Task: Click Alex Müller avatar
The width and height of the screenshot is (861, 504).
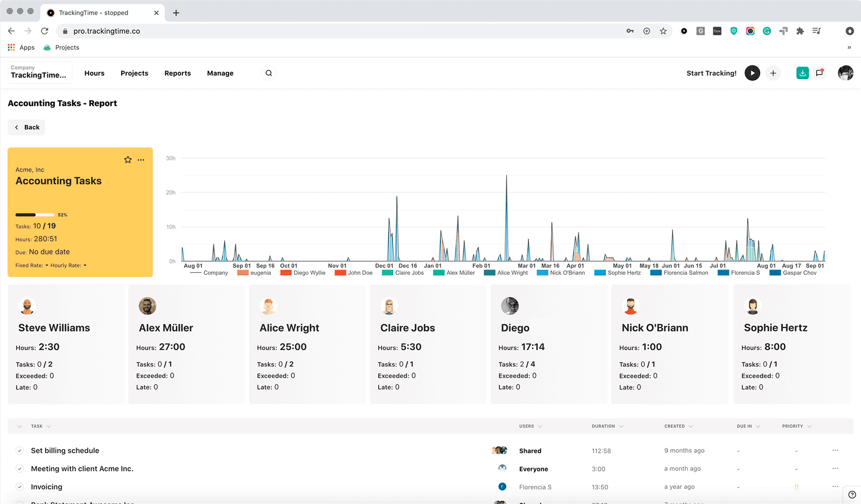Action: tap(147, 306)
